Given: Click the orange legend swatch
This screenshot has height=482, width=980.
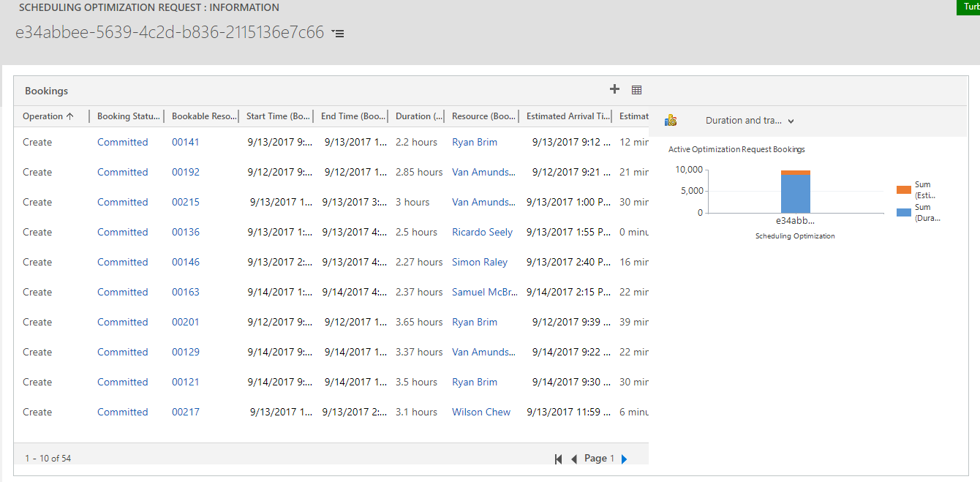Looking at the screenshot, I should tap(903, 189).
